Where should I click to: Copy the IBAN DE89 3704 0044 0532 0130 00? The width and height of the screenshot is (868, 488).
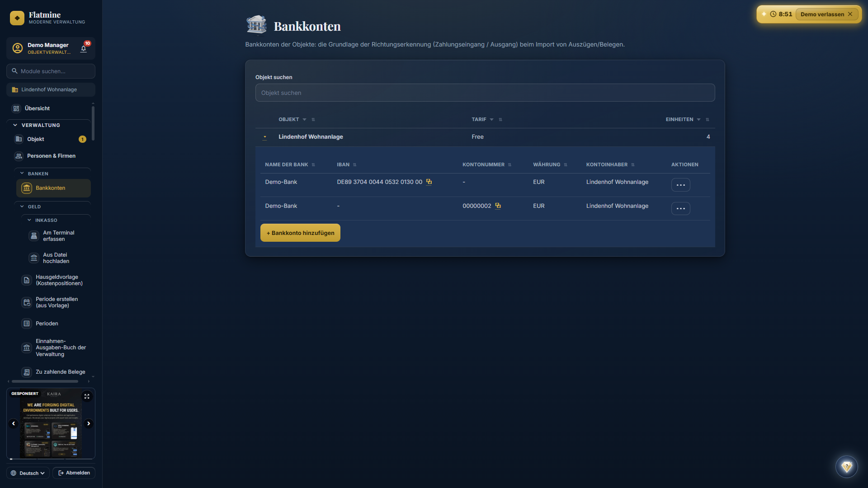tap(429, 182)
